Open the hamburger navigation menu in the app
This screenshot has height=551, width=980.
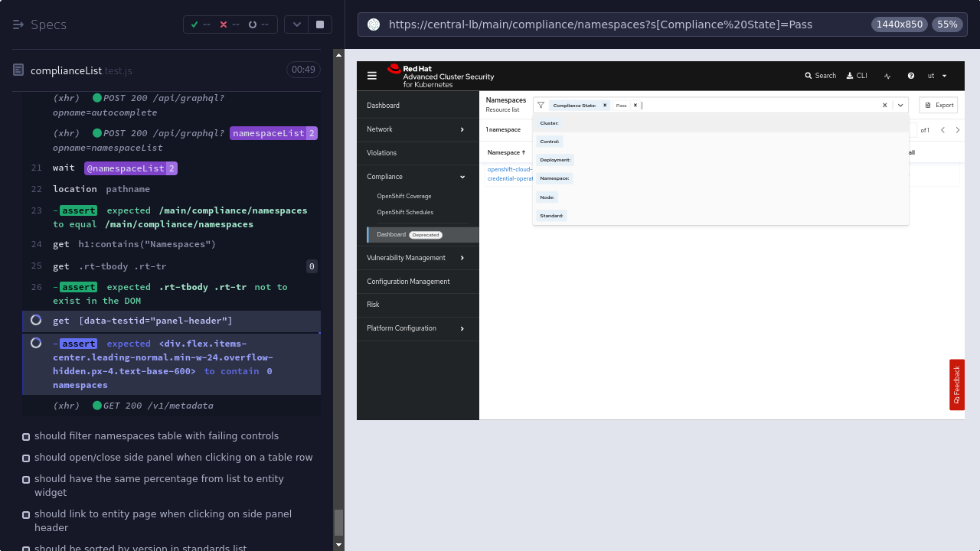372,76
